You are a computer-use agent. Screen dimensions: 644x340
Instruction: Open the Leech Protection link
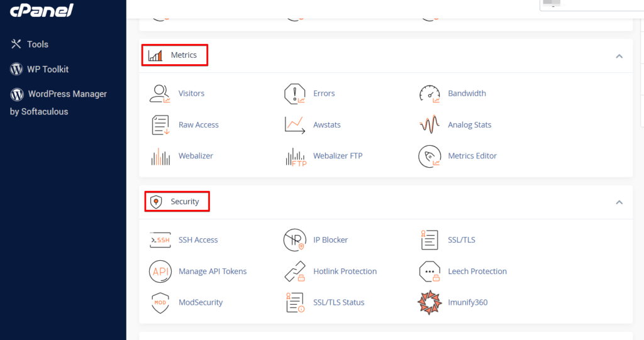477,271
